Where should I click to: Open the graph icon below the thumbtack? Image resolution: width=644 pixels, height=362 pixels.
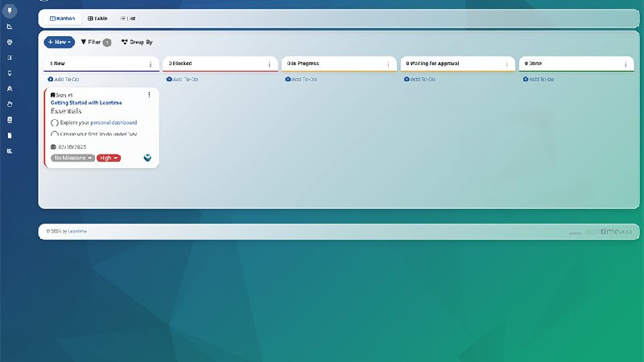[x=10, y=27]
